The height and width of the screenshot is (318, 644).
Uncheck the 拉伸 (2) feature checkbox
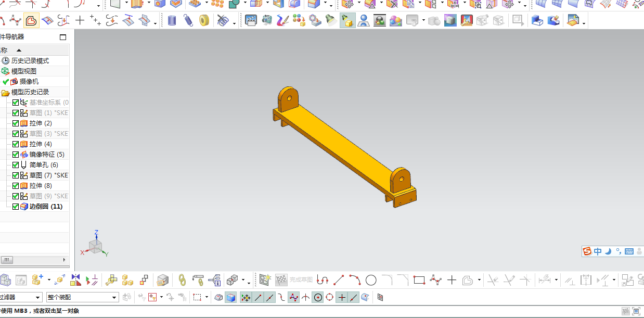[x=16, y=123]
